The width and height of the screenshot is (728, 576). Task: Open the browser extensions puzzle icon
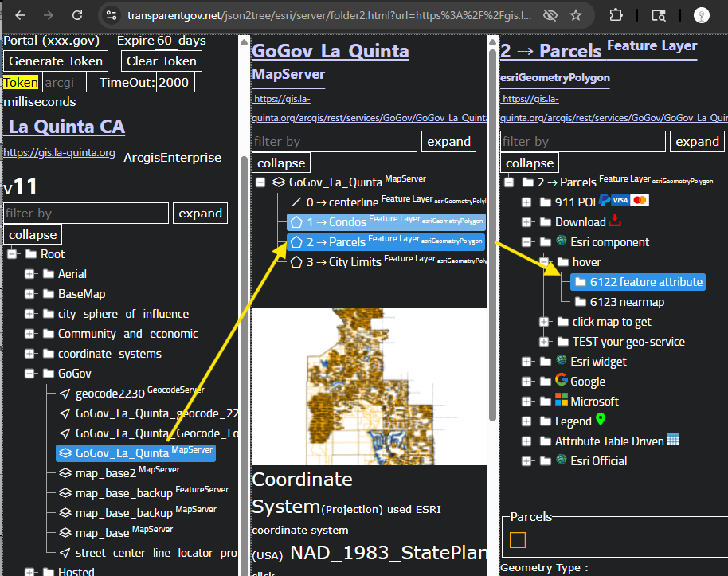pyautogui.click(x=616, y=15)
